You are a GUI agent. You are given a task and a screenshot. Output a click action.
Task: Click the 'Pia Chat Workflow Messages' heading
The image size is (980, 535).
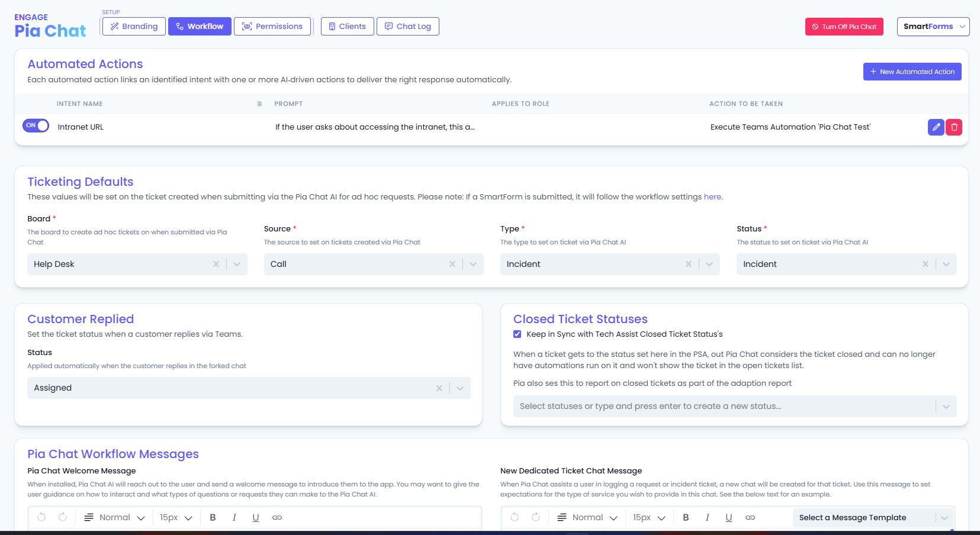click(113, 454)
